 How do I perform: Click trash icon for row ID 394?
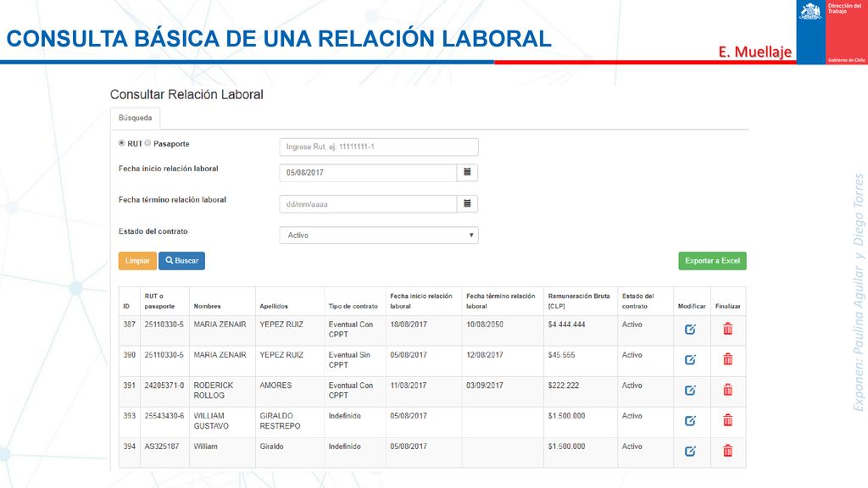coord(728,451)
